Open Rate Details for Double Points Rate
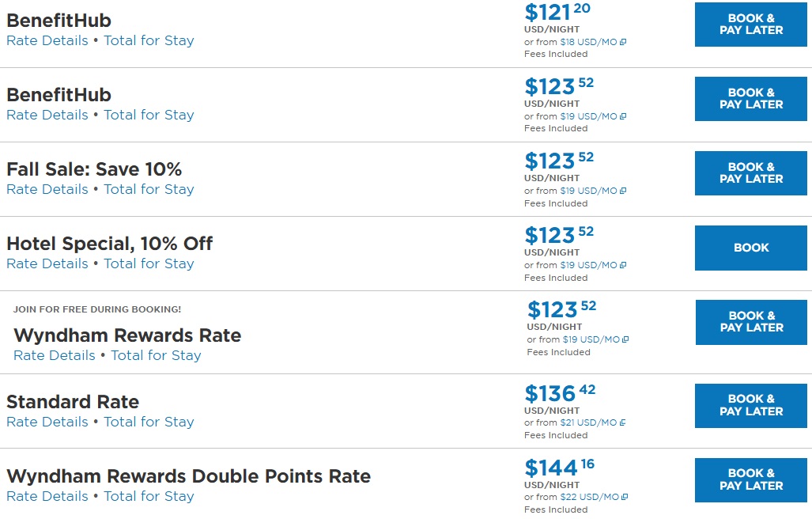 47,496
